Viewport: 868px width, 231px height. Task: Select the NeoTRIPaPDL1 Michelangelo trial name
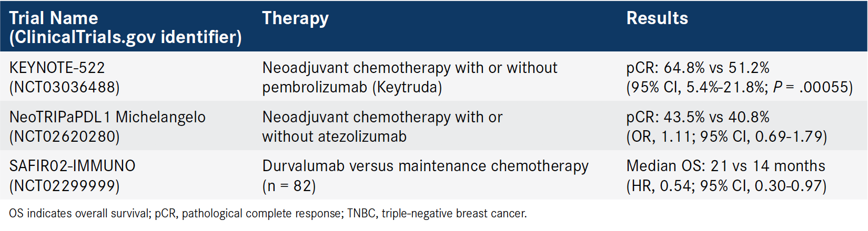(x=107, y=117)
